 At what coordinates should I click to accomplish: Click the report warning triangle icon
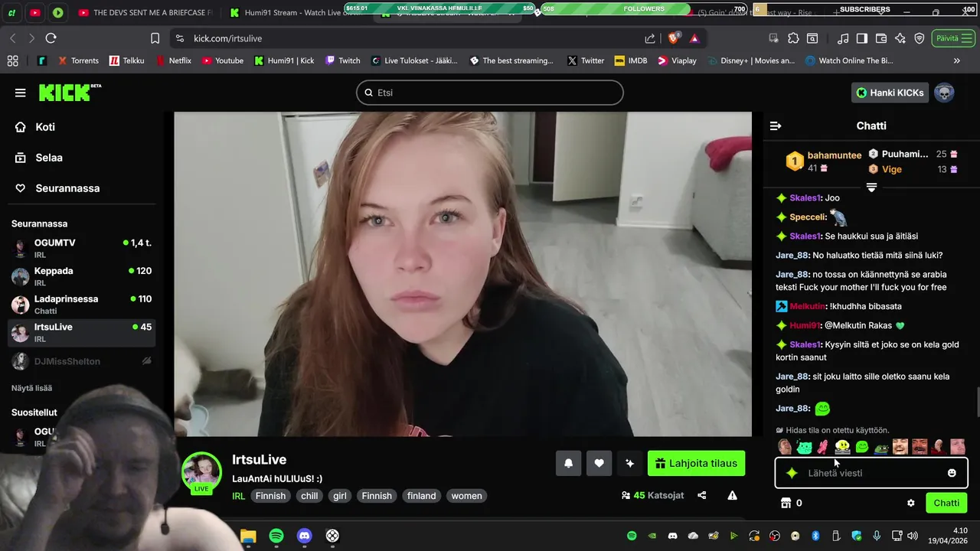coord(733,496)
